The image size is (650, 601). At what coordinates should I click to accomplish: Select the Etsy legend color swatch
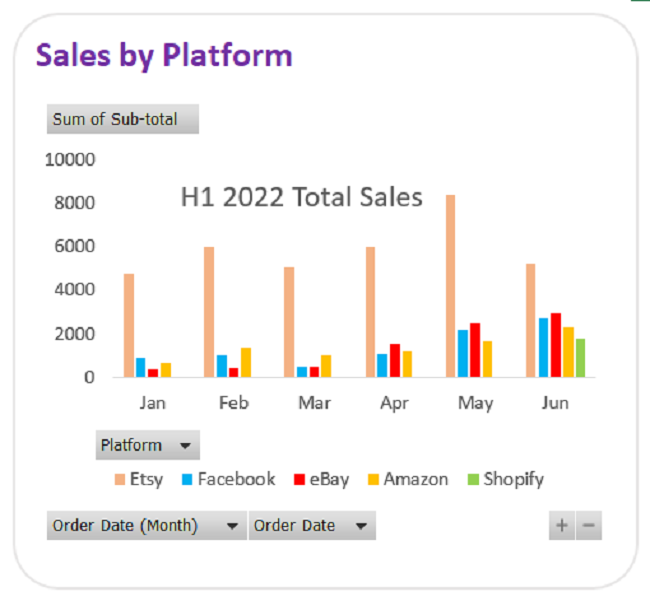[x=120, y=480]
